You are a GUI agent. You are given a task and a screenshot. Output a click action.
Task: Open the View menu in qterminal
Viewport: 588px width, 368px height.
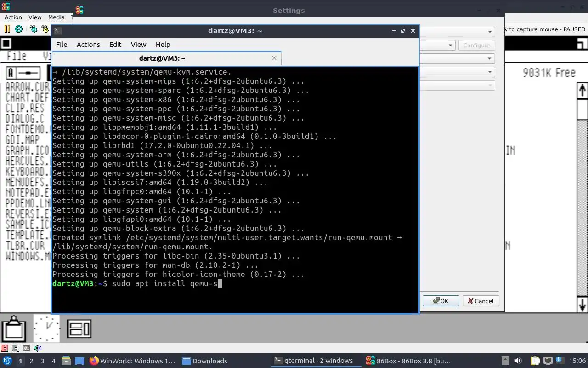[138, 45]
